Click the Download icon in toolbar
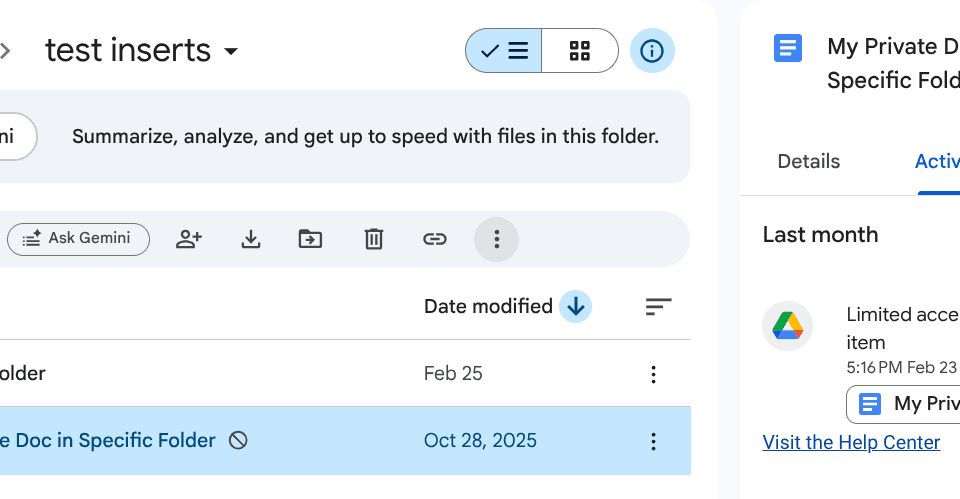Image resolution: width=960 pixels, height=499 pixels. [251, 239]
